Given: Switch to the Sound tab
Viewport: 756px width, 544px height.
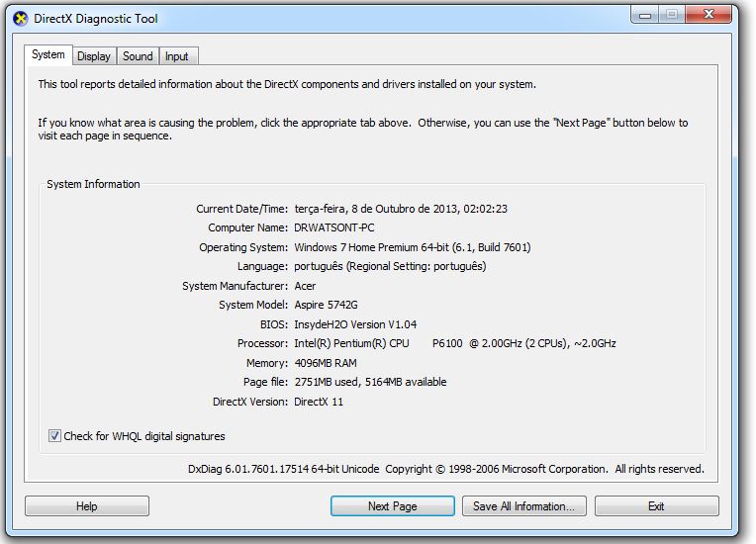Looking at the screenshot, I should pos(138,56).
